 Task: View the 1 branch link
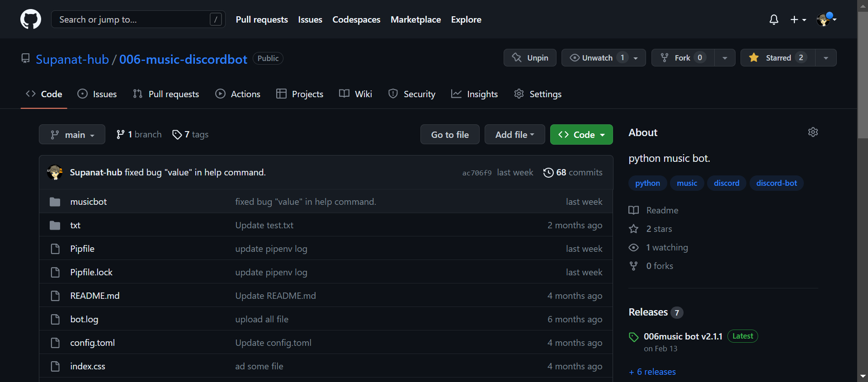click(x=139, y=134)
